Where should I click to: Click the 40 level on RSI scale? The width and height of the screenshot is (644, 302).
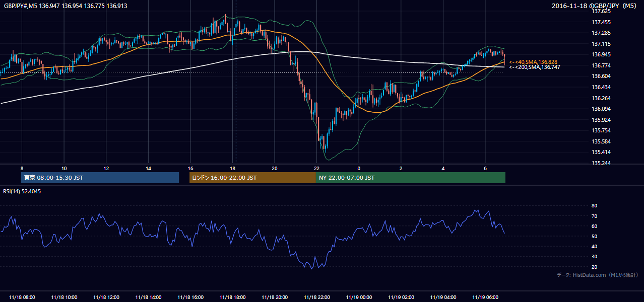pos(595,246)
